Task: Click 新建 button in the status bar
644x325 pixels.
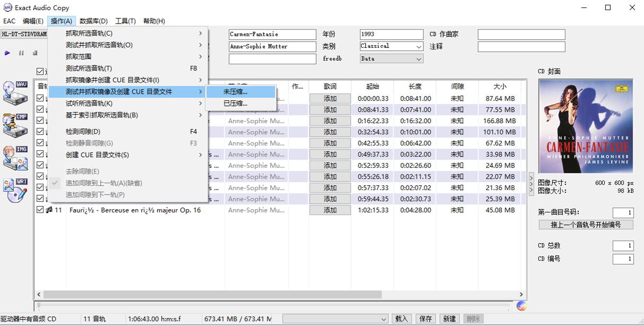Action: (449, 319)
